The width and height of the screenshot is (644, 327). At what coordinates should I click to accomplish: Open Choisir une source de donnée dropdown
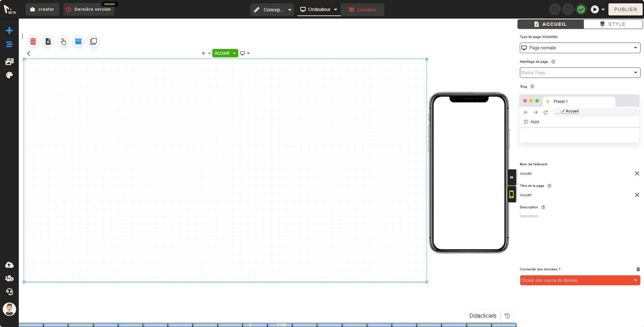580,280
